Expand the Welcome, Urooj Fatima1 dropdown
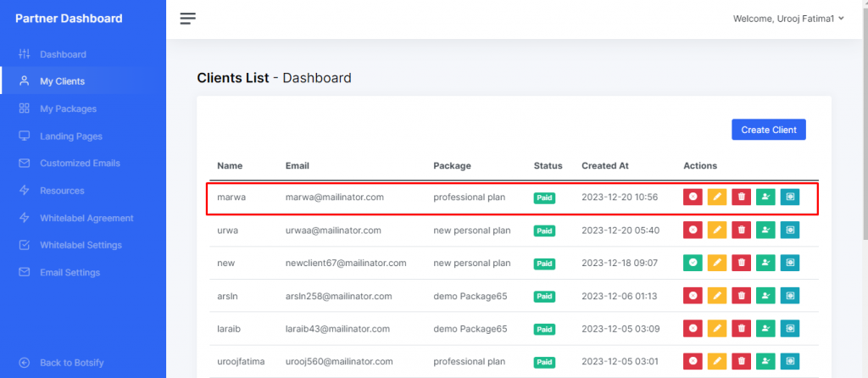The image size is (868, 378). [788, 19]
